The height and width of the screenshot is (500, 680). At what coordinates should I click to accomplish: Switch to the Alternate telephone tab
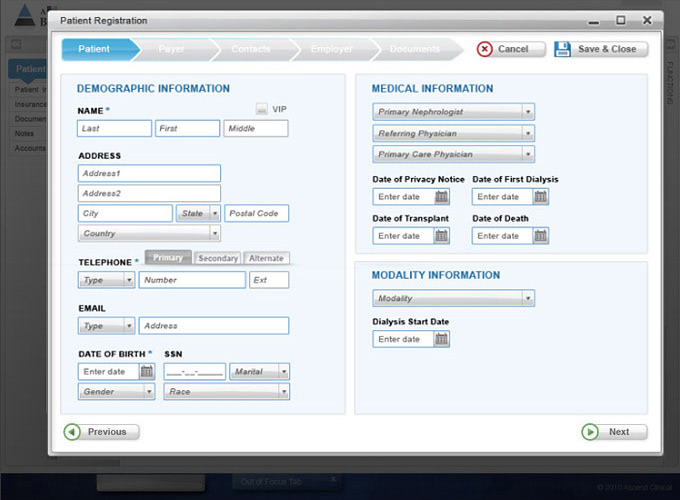[266, 258]
